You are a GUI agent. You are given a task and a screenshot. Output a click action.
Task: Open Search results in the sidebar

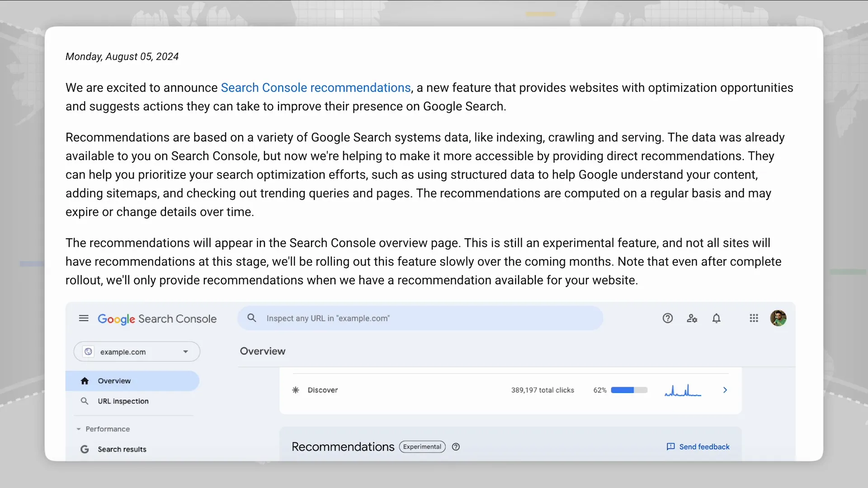click(122, 449)
